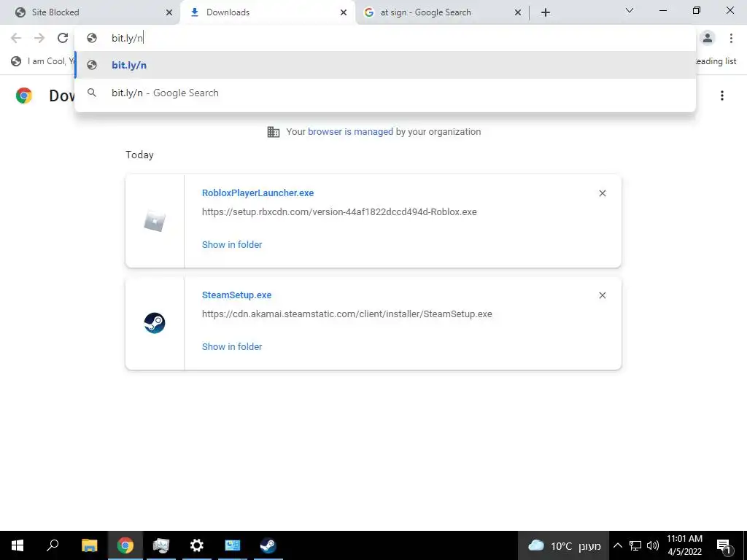Image resolution: width=747 pixels, height=560 pixels.
Task: Open the volume tray icon
Action: (x=653, y=545)
